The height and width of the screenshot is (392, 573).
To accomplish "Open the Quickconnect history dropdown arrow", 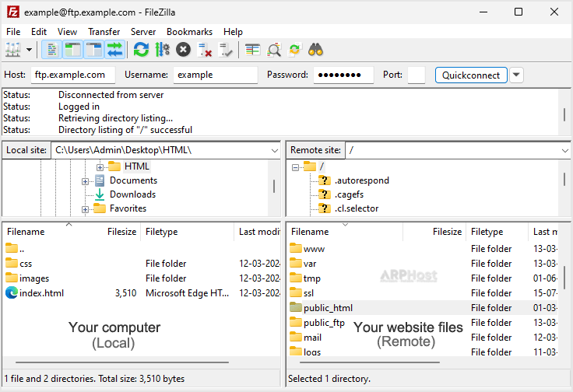I will coord(516,75).
